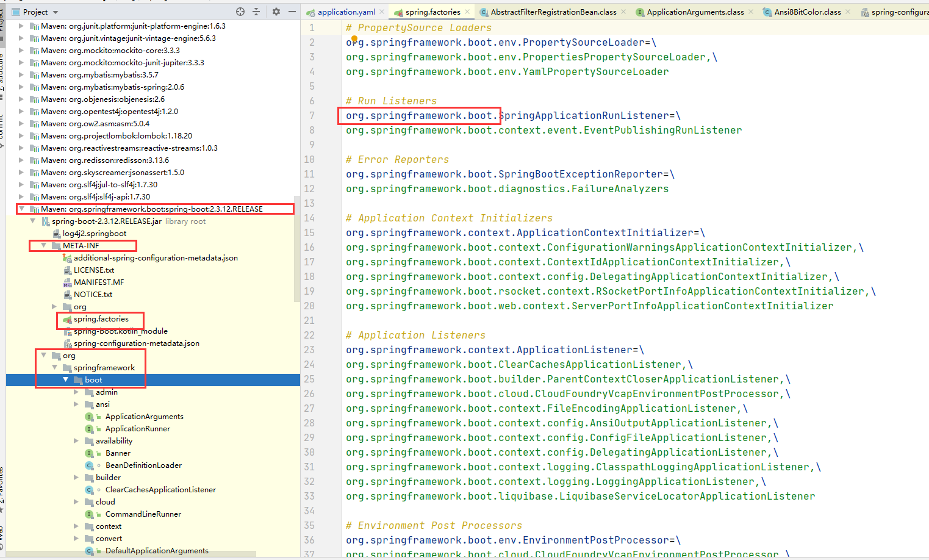This screenshot has height=560, width=929.
Task: Close the ApplicationArguments.class tab
Action: tap(751, 12)
